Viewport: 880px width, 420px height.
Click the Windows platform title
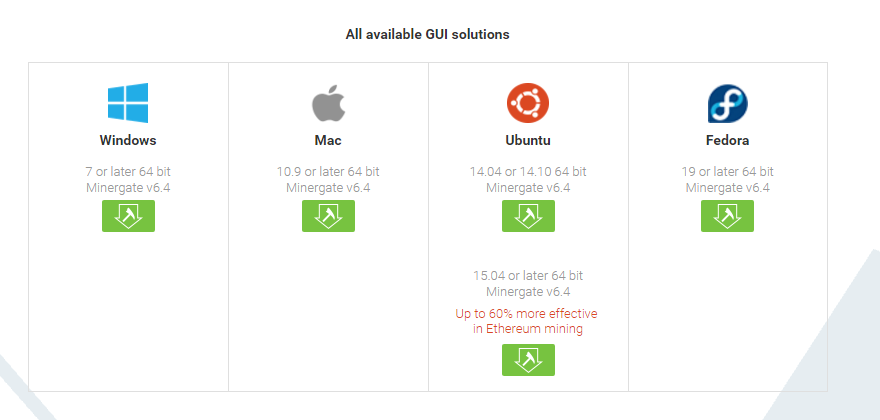[128, 141]
